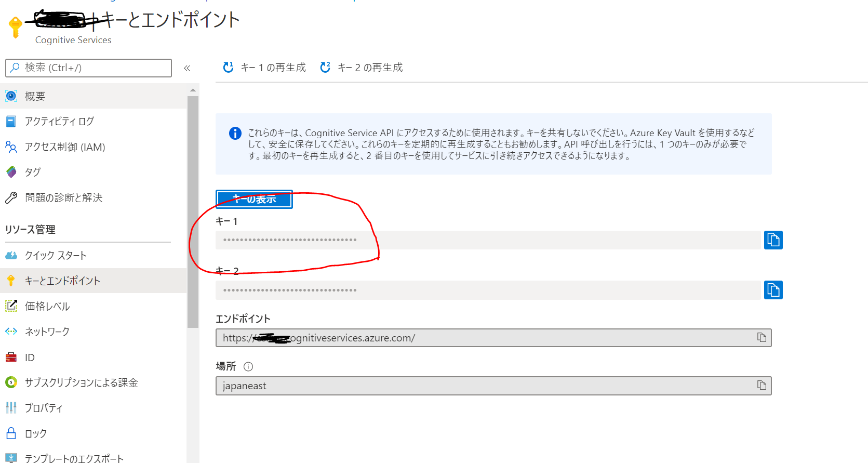The image size is (868, 463).
Task: Open アクセス制御 (IAM) page
Action: pos(65,147)
